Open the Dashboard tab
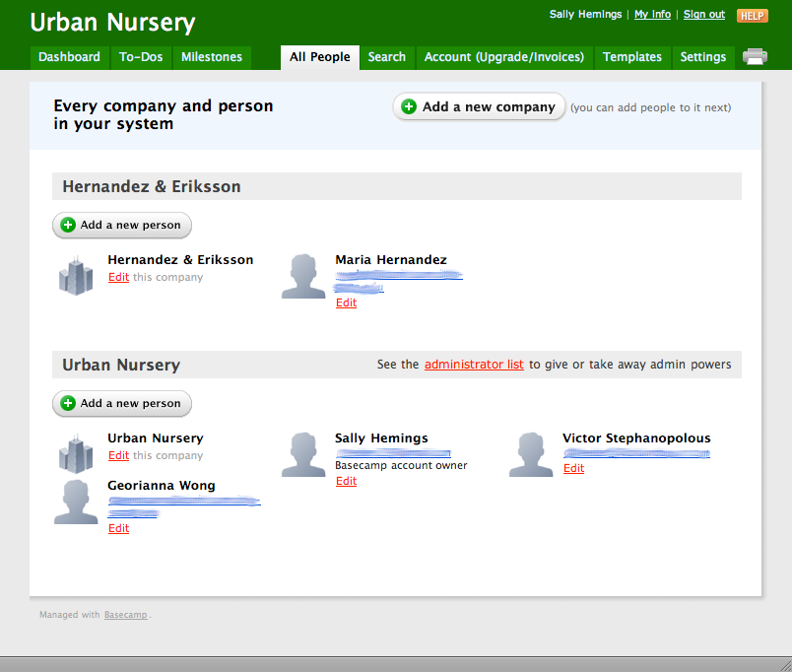The height and width of the screenshot is (672, 792). point(69,57)
